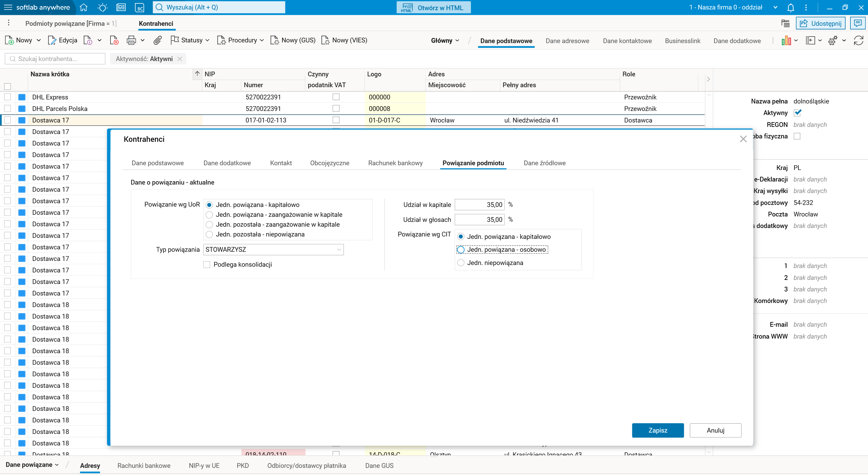Select 'Jedn. pozostała - niepowiązana' option

tap(210, 234)
